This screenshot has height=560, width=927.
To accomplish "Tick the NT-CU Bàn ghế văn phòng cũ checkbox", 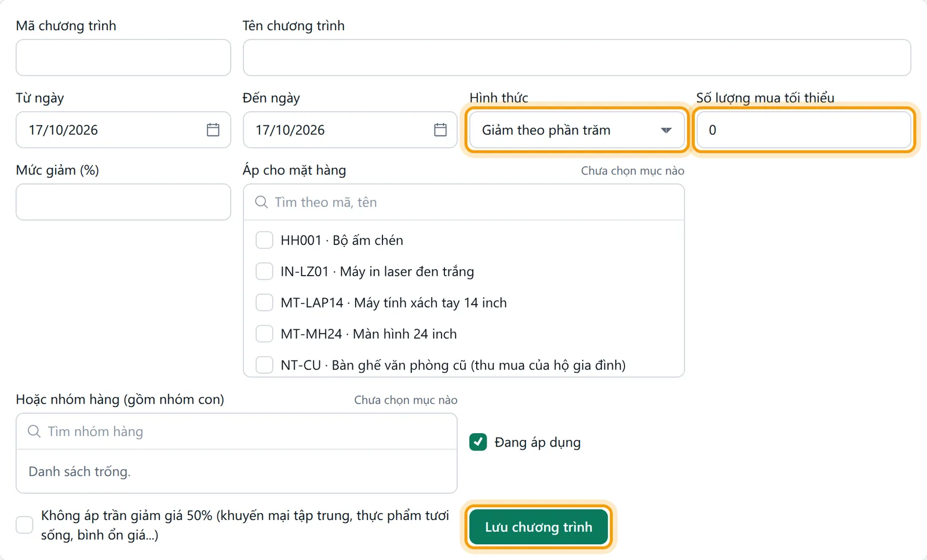I will pyautogui.click(x=264, y=365).
